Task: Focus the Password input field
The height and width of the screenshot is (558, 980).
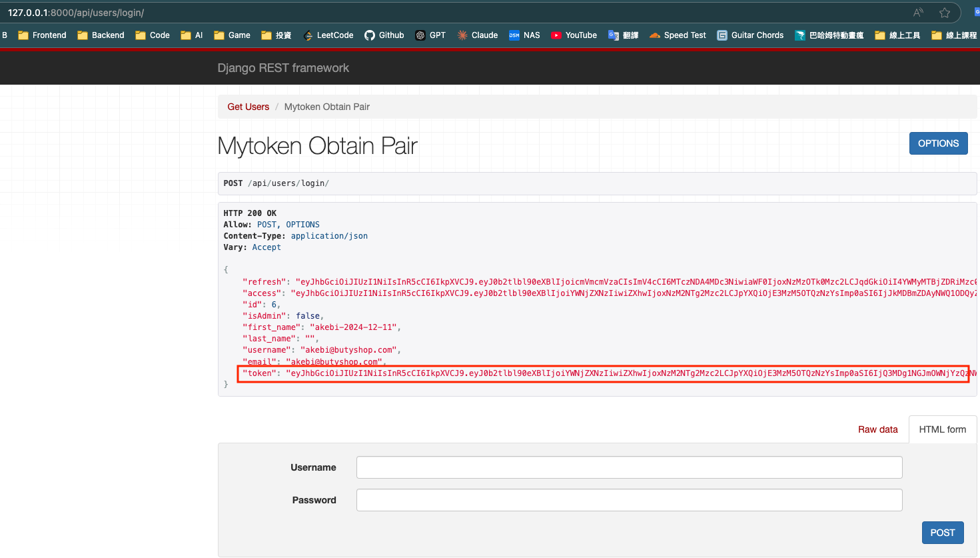Action: [x=629, y=500]
